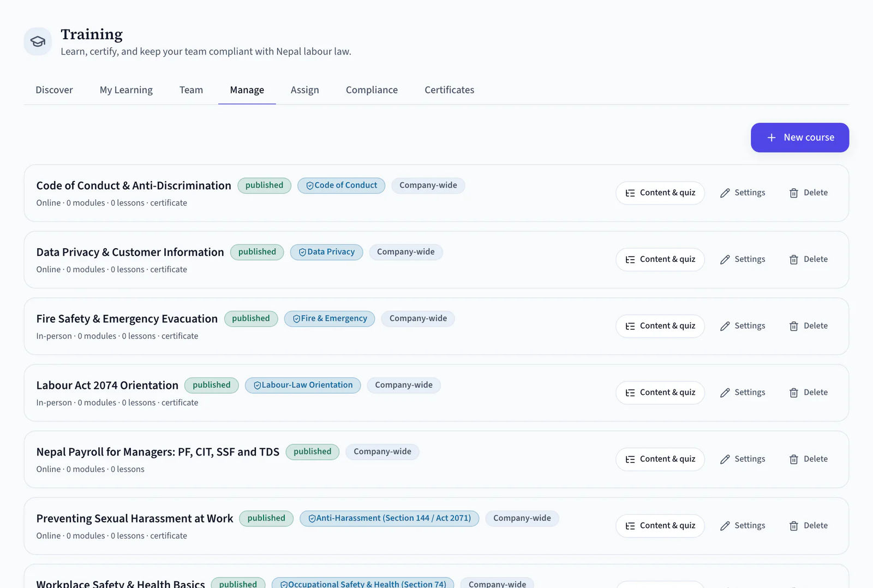Click In-person details under Labour Act 2074 Orientation

click(x=117, y=403)
